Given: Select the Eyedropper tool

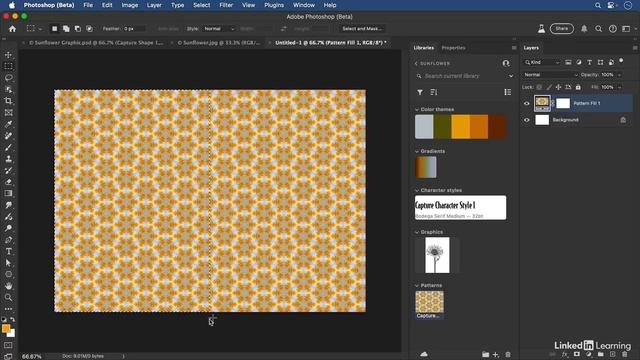Looking at the screenshot, I should tap(8, 124).
